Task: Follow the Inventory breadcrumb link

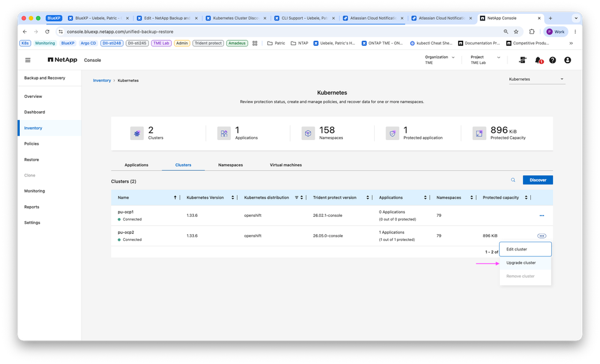Action: point(102,80)
